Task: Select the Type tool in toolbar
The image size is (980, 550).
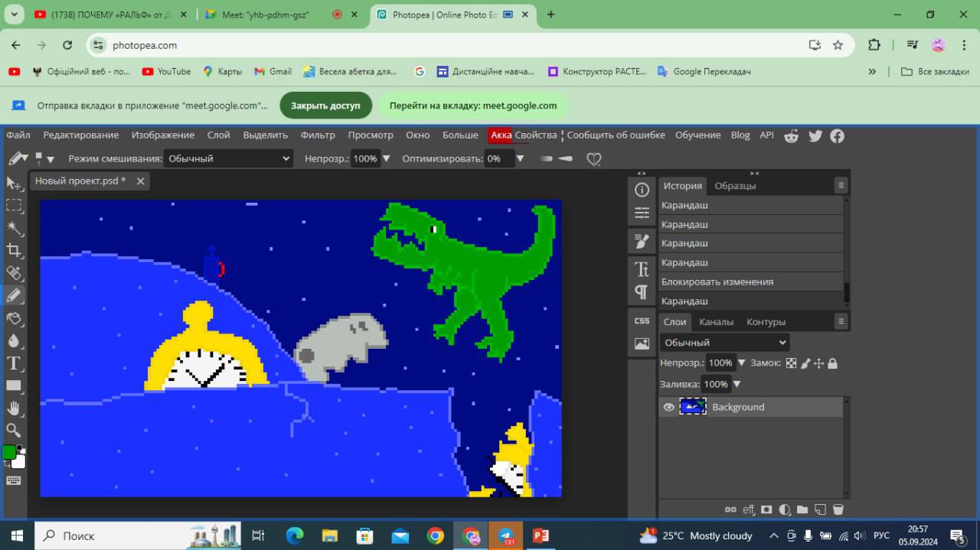Action: (x=14, y=363)
